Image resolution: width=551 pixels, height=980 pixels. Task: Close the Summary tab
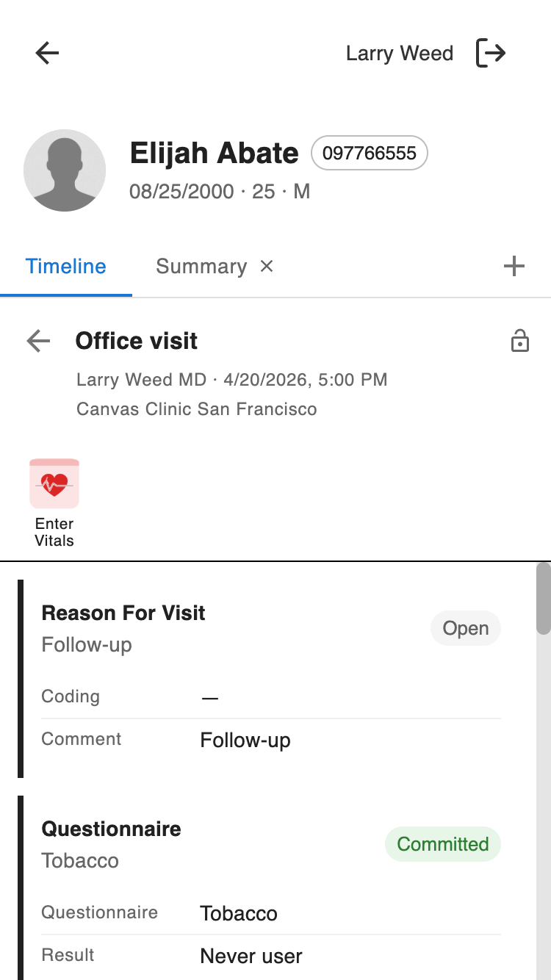(267, 266)
